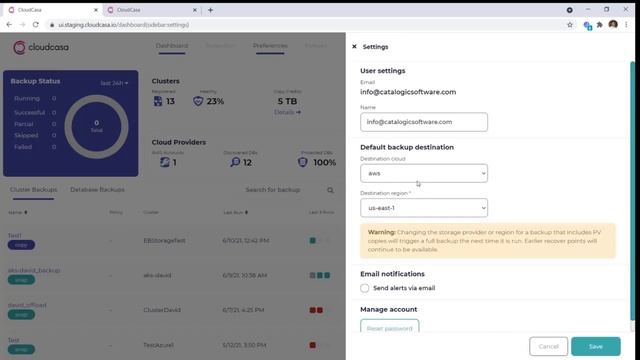Click the copy tag in the first backup row
640x360 pixels.
click(x=21, y=245)
